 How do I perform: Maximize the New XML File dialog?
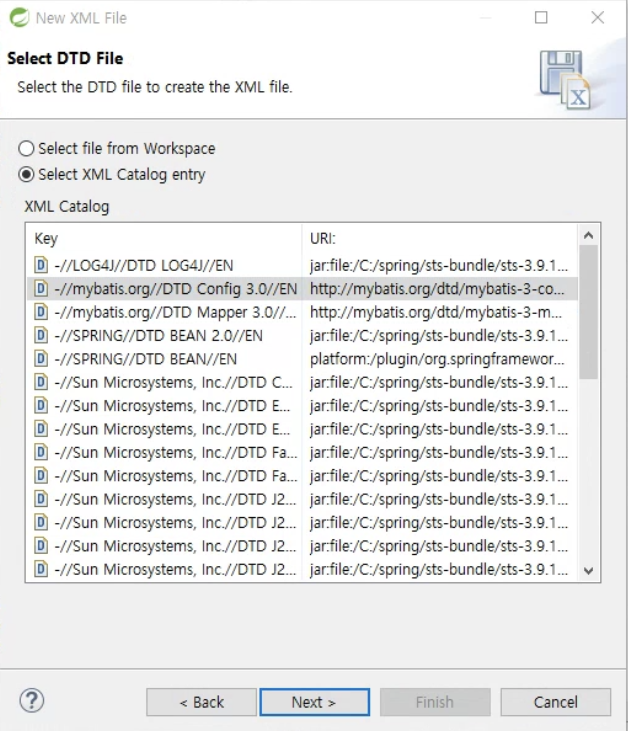coord(541,18)
